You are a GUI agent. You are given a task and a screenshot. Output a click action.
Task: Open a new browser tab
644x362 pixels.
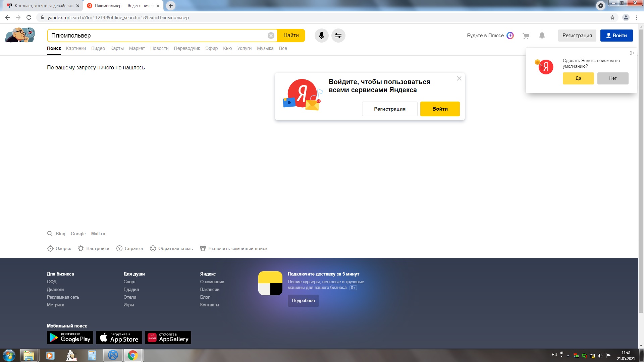click(171, 6)
